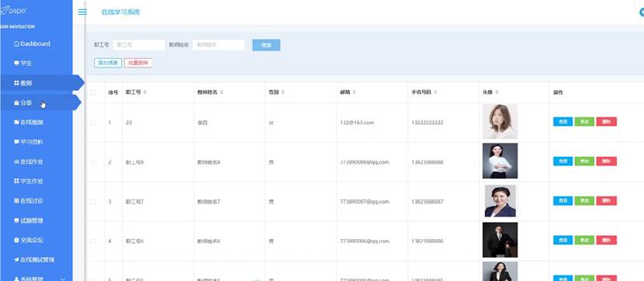
Task: Click the blue 搜索 search button
Action: point(266,45)
